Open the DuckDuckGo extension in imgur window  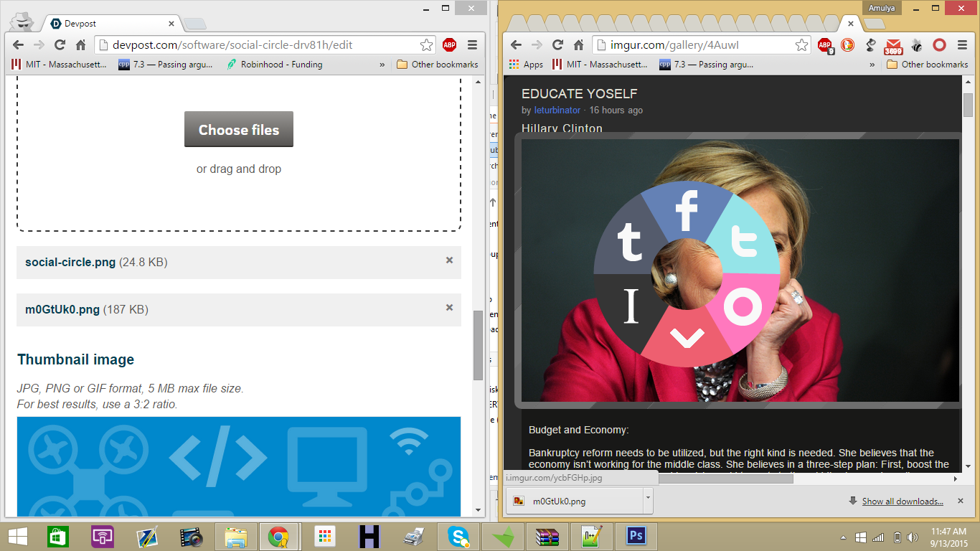(x=847, y=45)
